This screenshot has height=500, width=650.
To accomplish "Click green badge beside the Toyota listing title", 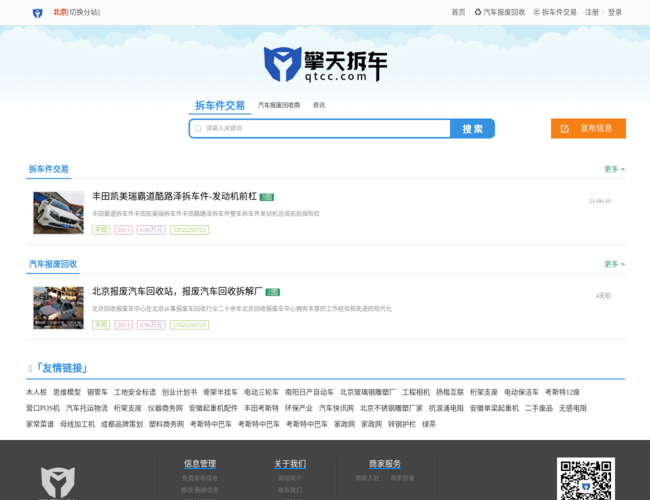I will click(267, 197).
